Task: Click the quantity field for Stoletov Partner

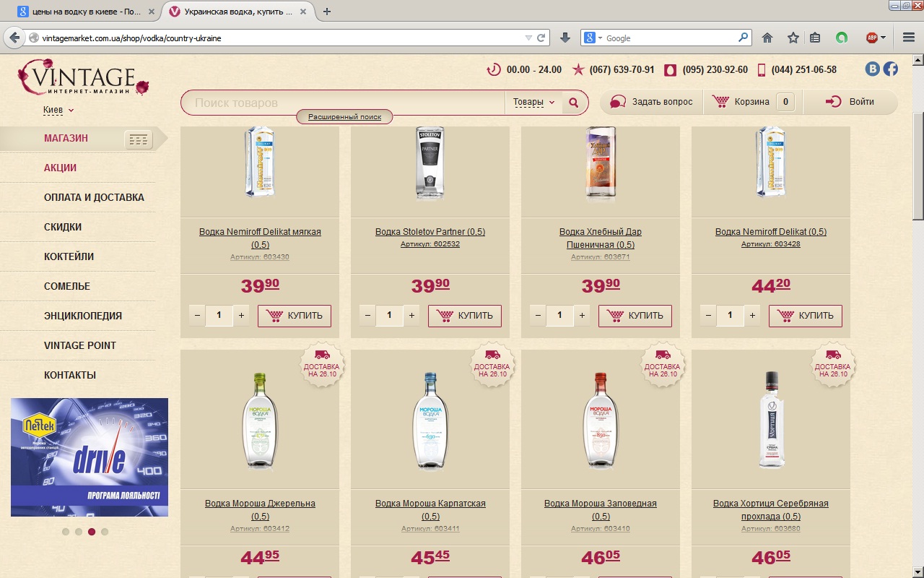Action: click(x=390, y=315)
